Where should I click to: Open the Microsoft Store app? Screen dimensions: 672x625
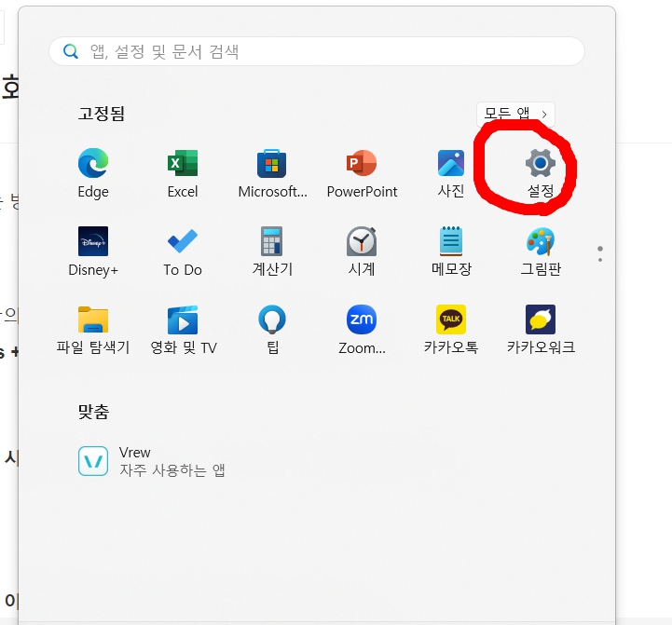click(x=272, y=173)
